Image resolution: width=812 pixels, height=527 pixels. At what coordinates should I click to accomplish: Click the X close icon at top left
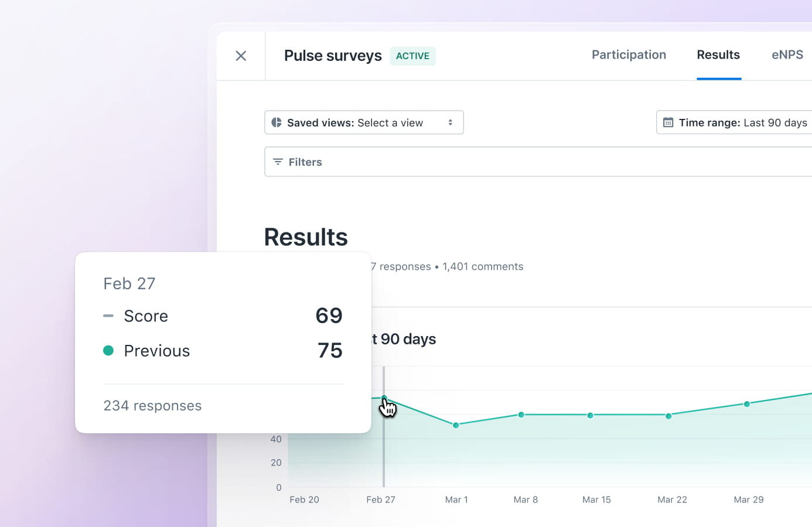pos(241,55)
